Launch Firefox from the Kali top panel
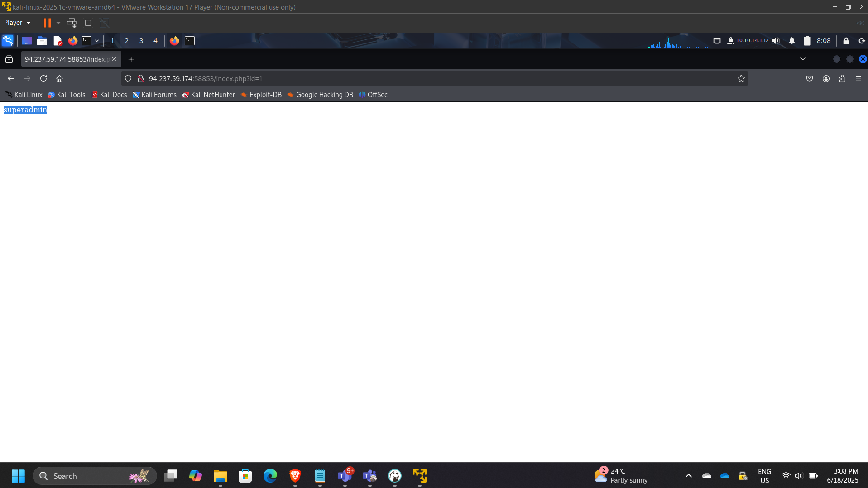The image size is (868, 488). (72, 41)
